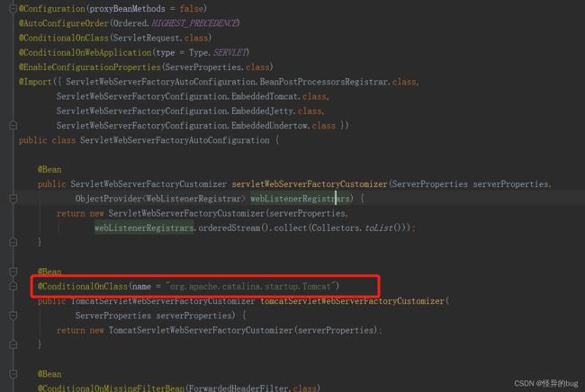Click the SERVLET enum constant
This screenshot has width=585, height=392.
(x=229, y=52)
